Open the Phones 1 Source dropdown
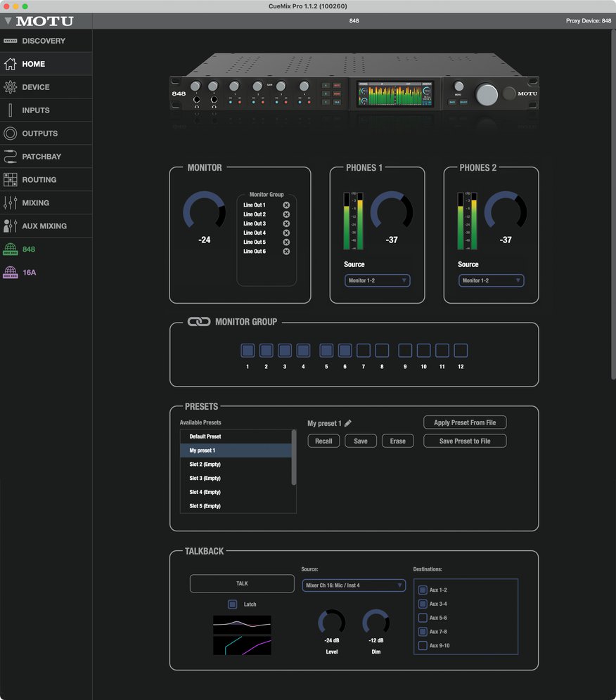The width and height of the screenshot is (616, 700). click(377, 280)
